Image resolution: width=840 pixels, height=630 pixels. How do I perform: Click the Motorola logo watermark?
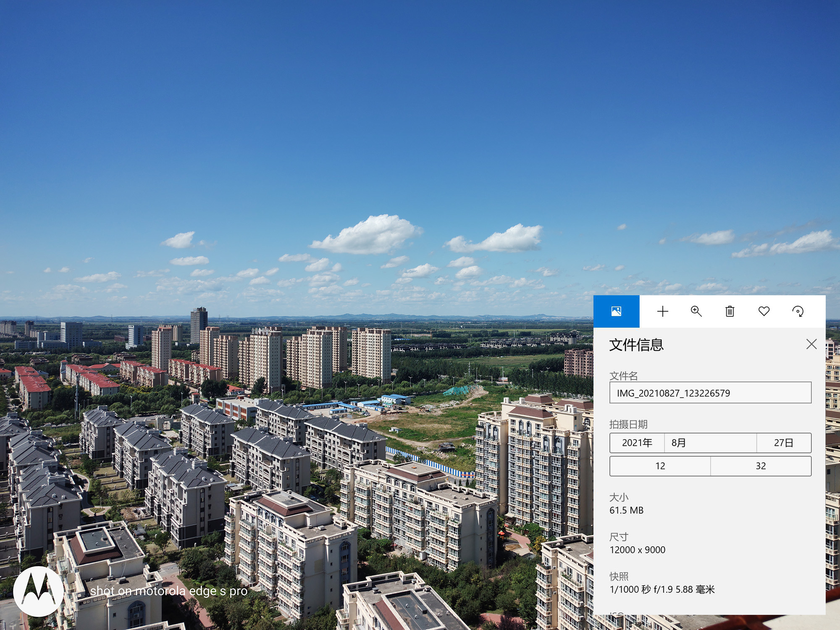39,591
